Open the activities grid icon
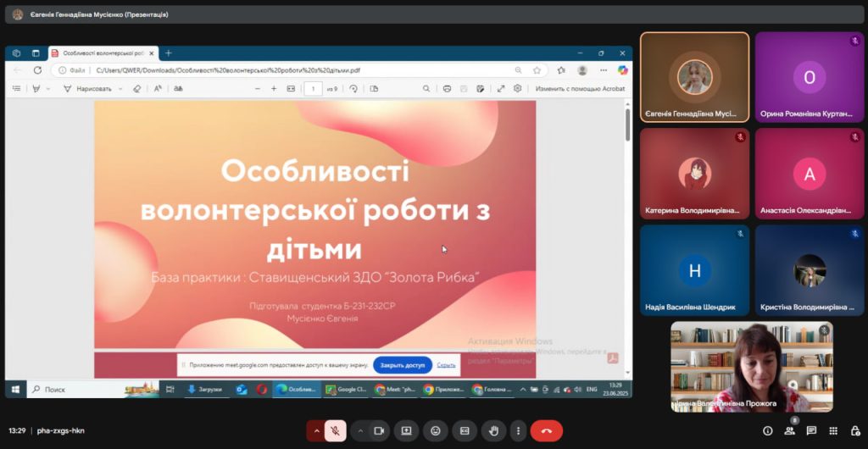The image size is (868, 449). point(833,430)
